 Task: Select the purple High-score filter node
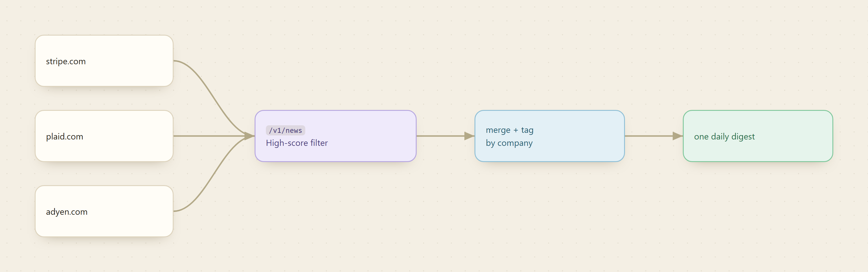pos(336,136)
